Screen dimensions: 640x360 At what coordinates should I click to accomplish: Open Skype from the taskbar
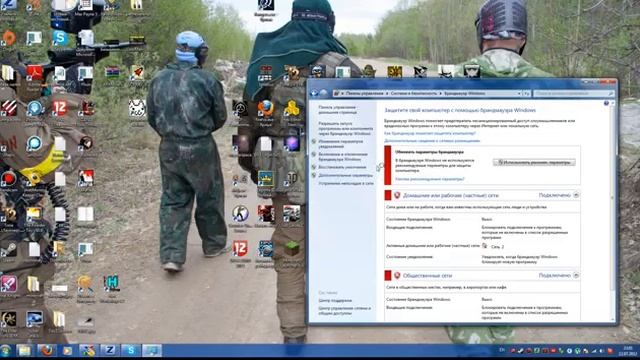pos(131,351)
